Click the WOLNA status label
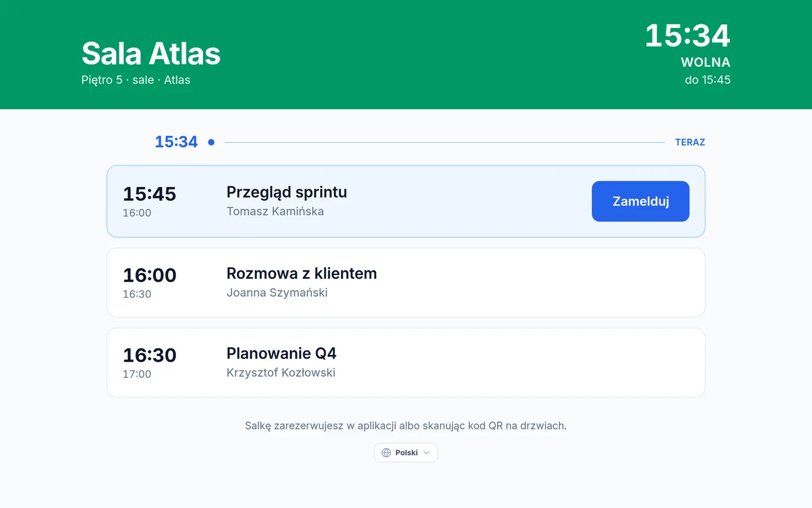This screenshot has width=812, height=508. (x=705, y=62)
